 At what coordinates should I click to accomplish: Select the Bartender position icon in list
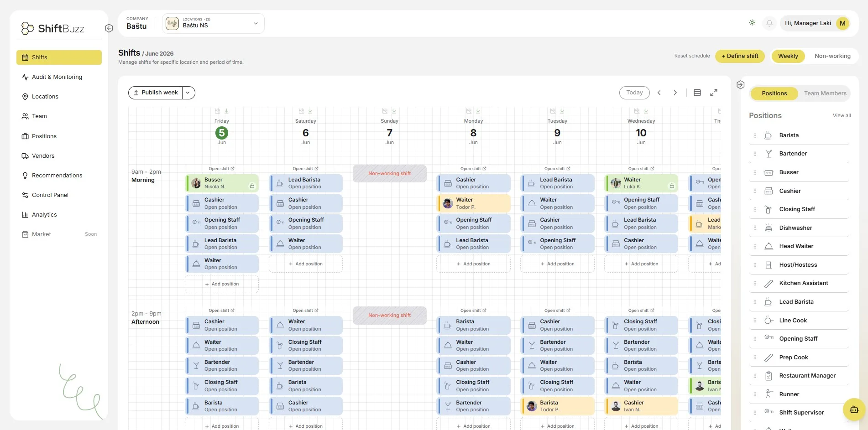click(x=769, y=154)
